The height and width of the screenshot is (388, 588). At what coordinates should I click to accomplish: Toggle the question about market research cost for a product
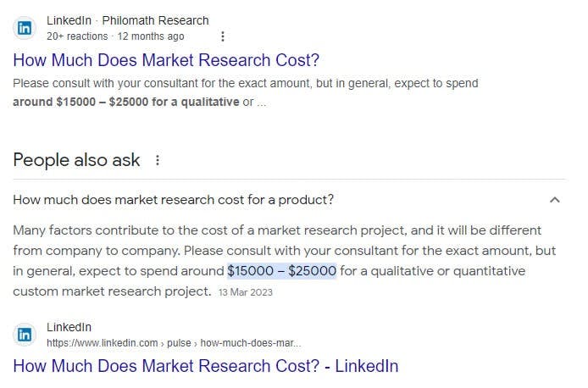point(174,200)
